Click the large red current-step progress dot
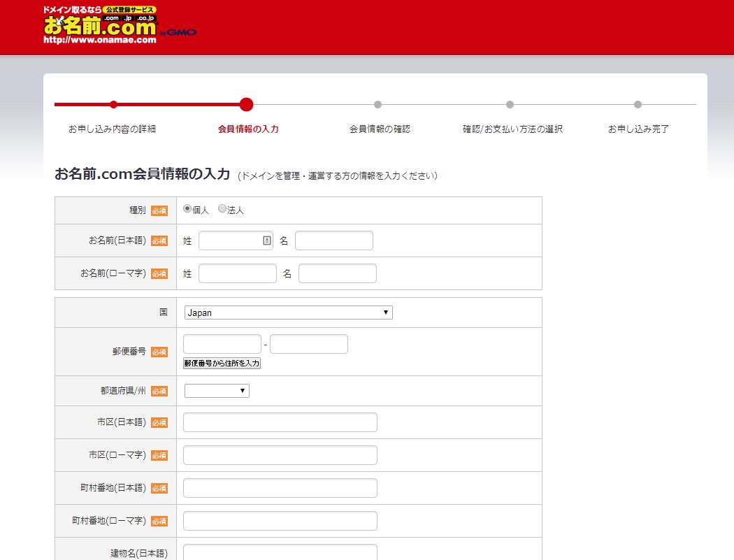The width and height of the screenshot is (734, 560). (246, 104)
